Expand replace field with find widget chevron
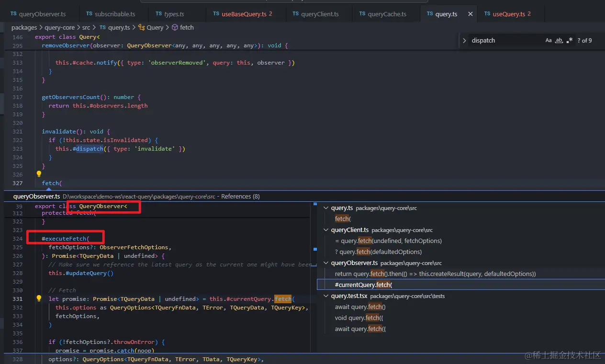The image size is (605, 364). pos(464,41)
